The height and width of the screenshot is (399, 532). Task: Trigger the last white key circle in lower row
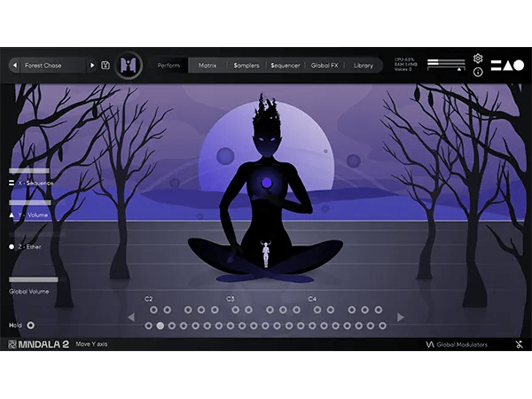382,325
